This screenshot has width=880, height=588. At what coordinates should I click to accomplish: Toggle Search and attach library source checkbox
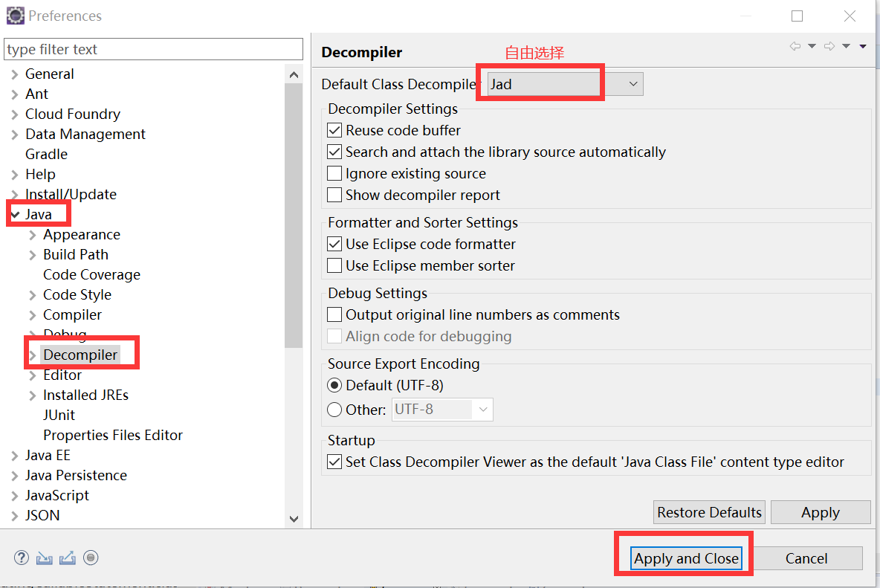tap(334, 152)
